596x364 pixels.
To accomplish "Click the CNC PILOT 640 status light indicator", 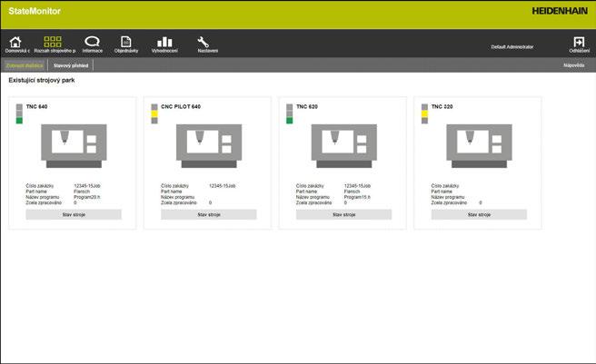I will pos(154,113).
